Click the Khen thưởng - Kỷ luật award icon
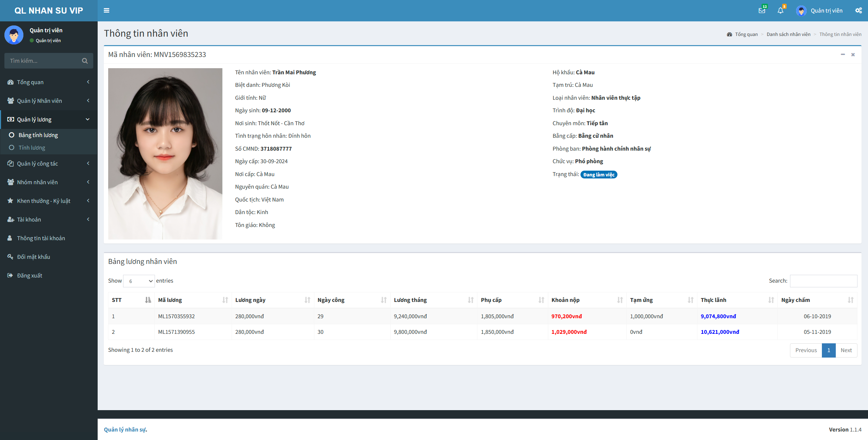Screen dimensions: 868x440 pos(11,200)
